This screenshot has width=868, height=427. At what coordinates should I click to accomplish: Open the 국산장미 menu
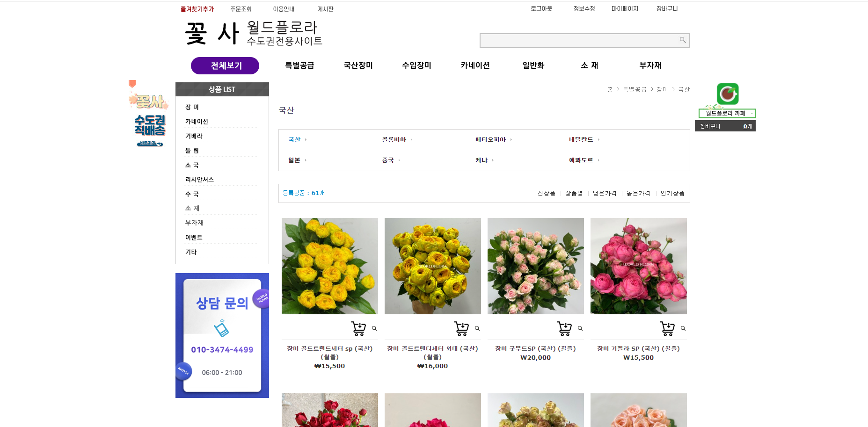358,65
